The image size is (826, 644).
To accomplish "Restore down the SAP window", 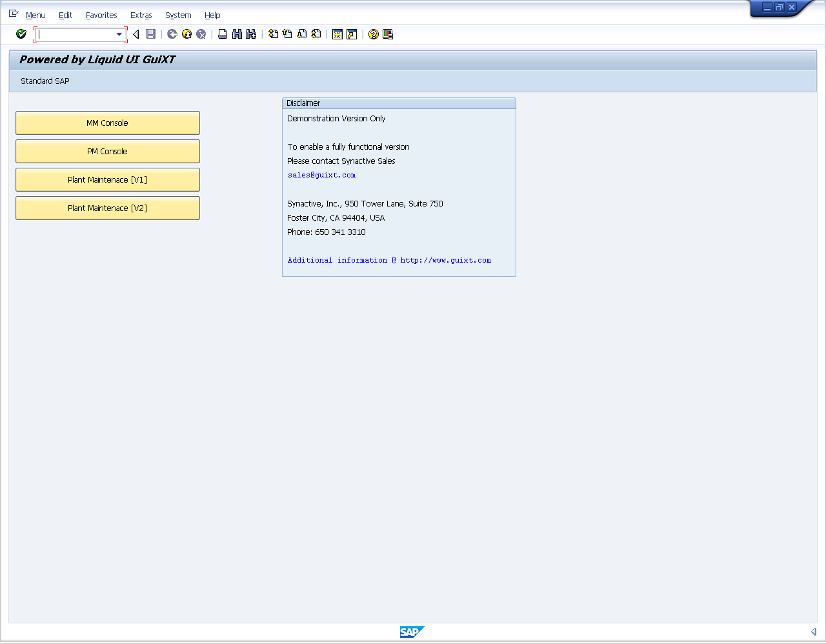I will [x=780, y=7].
